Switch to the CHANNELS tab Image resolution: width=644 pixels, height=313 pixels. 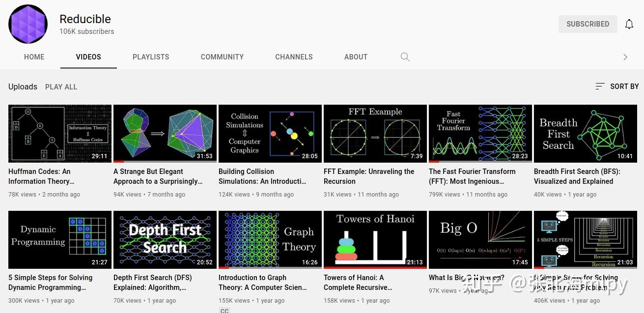point(294,57)
